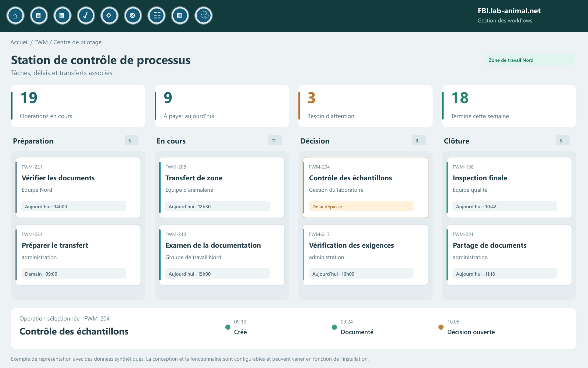Select the vertical columns icon in top bar
This screenshot has width=588, height=368.
click(180, 16)
